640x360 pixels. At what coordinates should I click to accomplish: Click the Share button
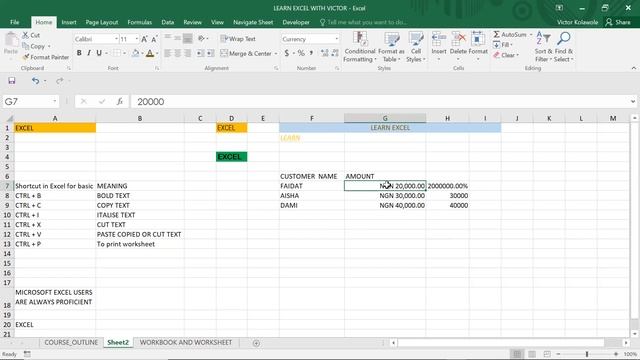(618, 22)
